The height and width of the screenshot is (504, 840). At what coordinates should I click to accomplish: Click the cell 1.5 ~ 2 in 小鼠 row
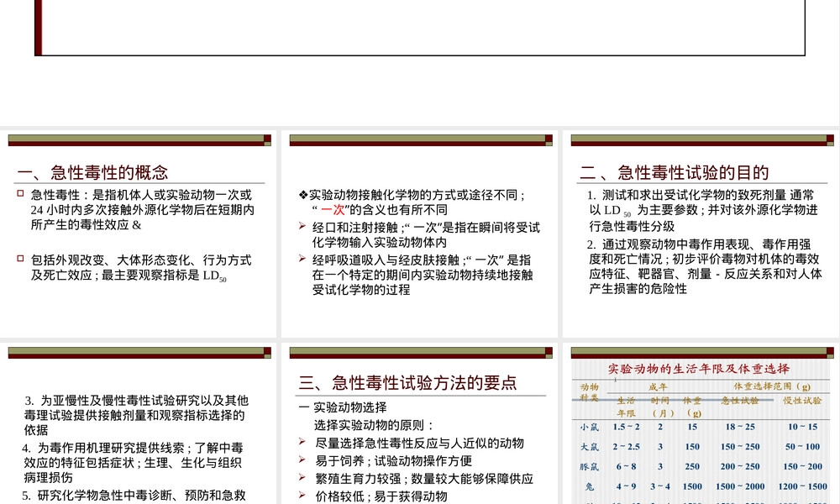(627, 427)
